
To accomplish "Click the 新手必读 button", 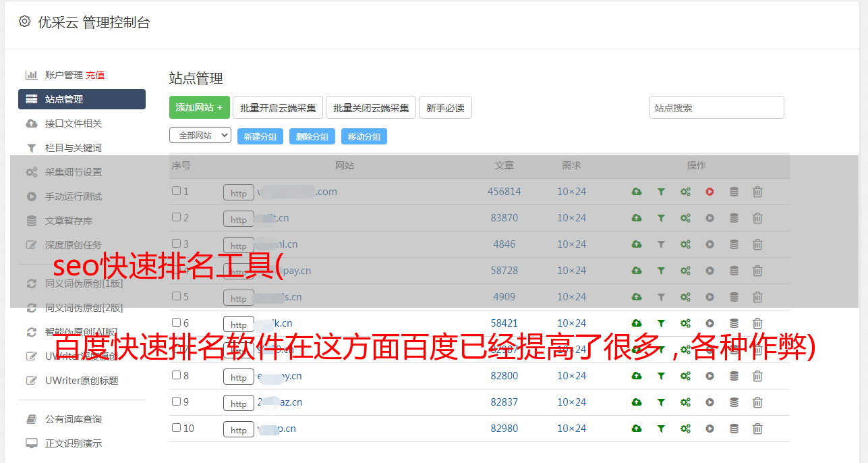I will (x=445, y=107).
